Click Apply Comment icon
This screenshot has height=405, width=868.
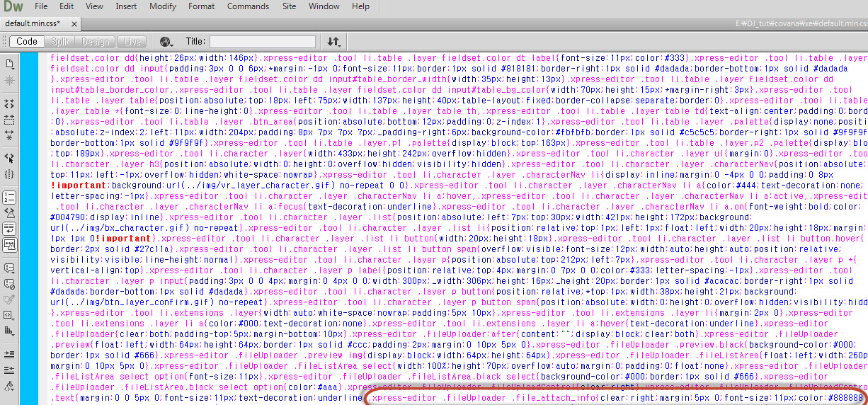[10, 268]
